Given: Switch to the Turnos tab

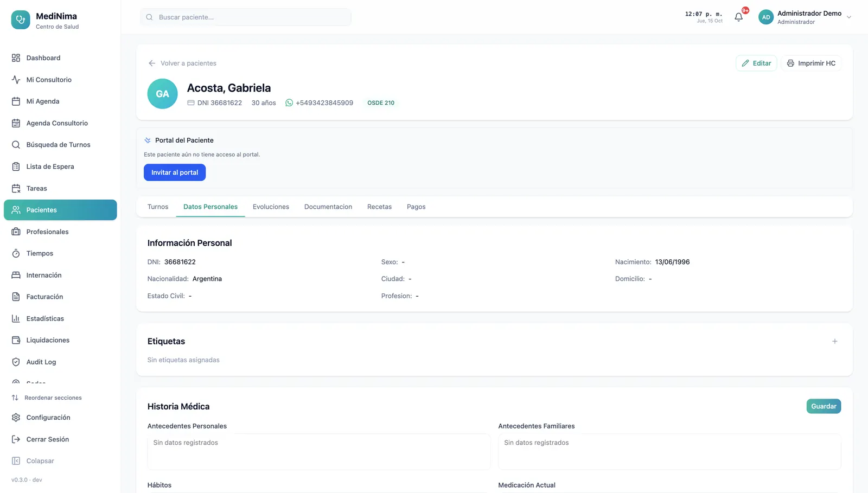Looking at the screenshot, I should pyautogui.click(x=158, y=207).
